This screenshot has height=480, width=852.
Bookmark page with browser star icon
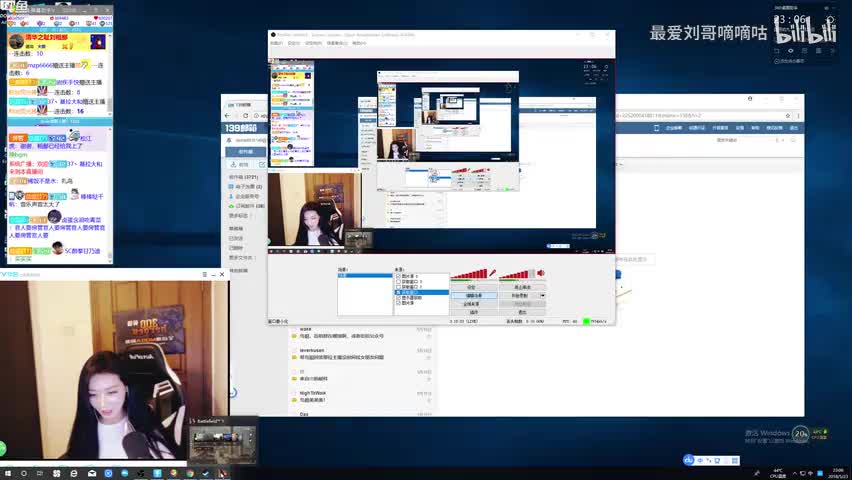point(787,115)
